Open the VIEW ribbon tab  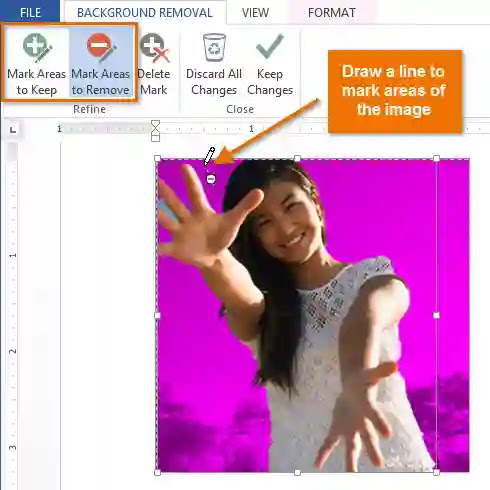pos(255,13)
